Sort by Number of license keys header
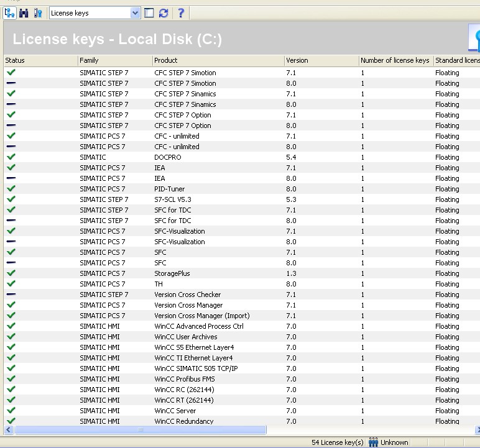The width and height of the screenshot is (480, 448). point(396,61)
